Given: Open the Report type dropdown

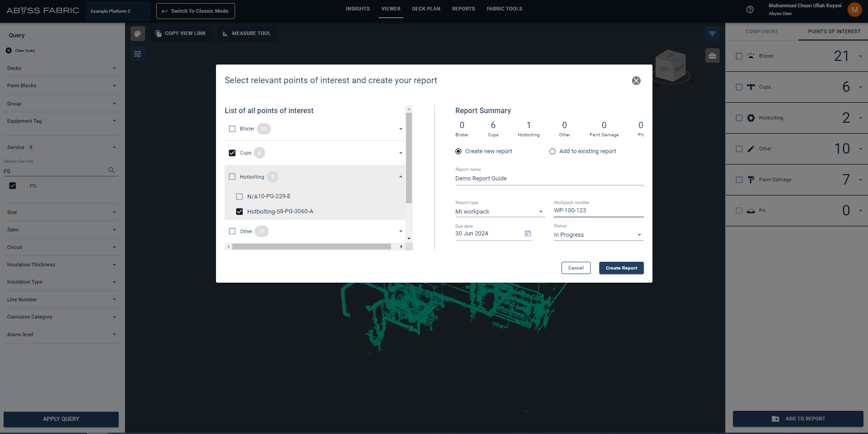Looking at the screenshot, I should pyautogui.click(x=500, y=212).
